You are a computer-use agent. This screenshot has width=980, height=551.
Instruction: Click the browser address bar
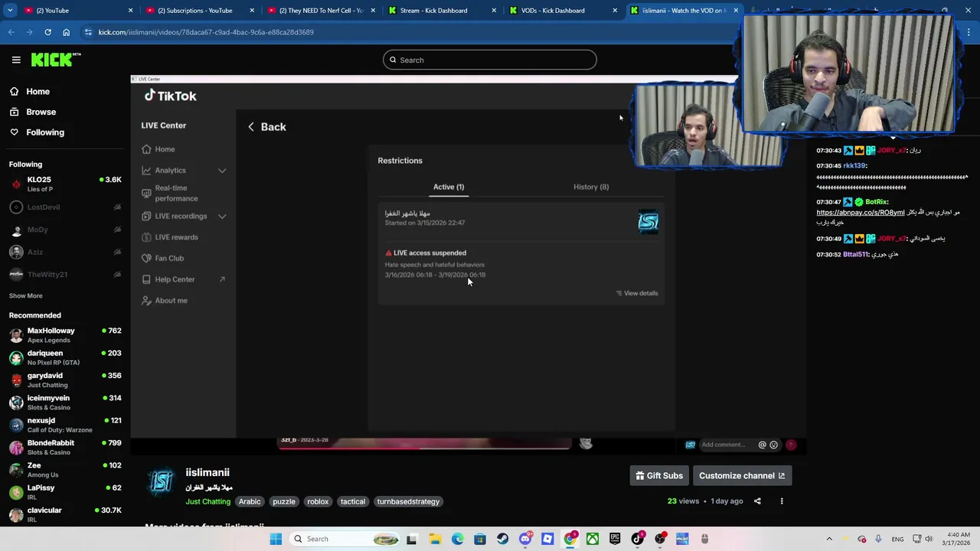pyautogui.click(x=413, y=32)
